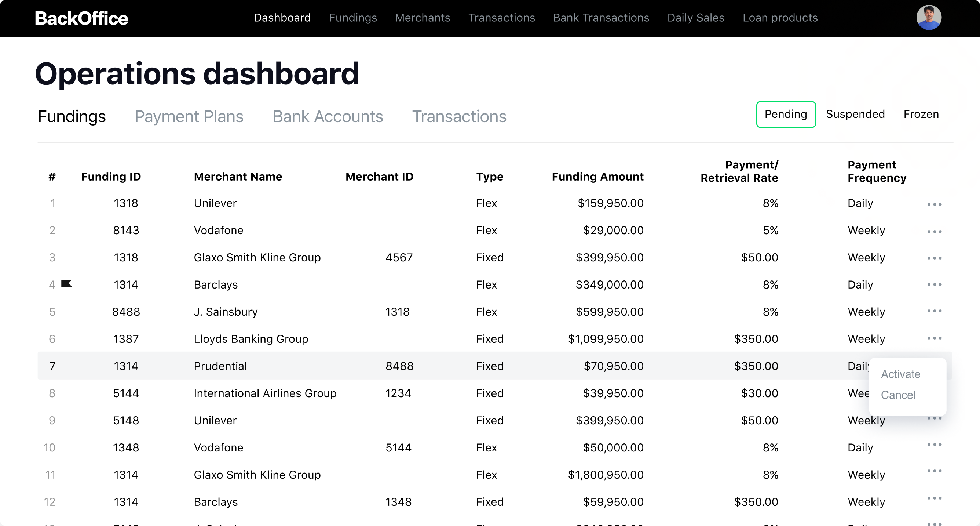Click funding amount $29,000.00
Viewport: 980px width, 526px height.
(613, 230)
